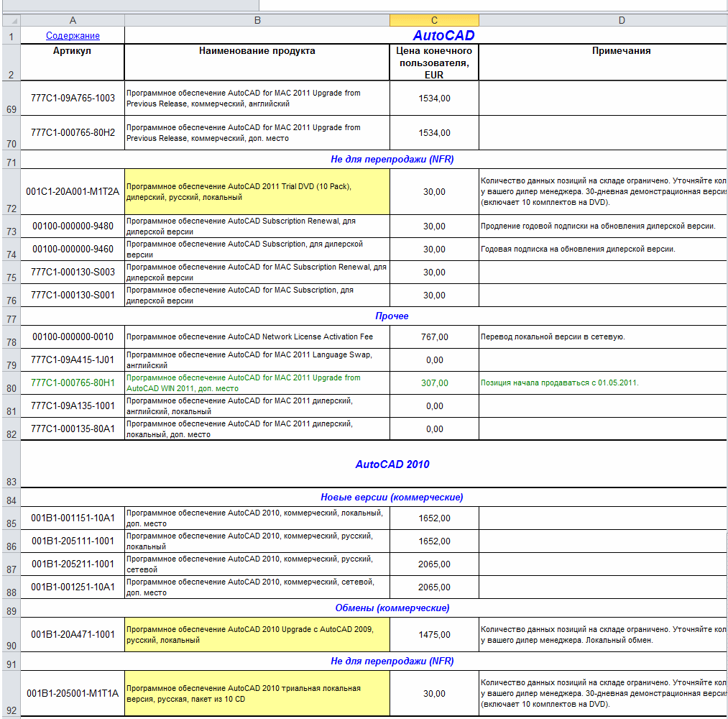Select price cell 767,00 for Network License

434,336
